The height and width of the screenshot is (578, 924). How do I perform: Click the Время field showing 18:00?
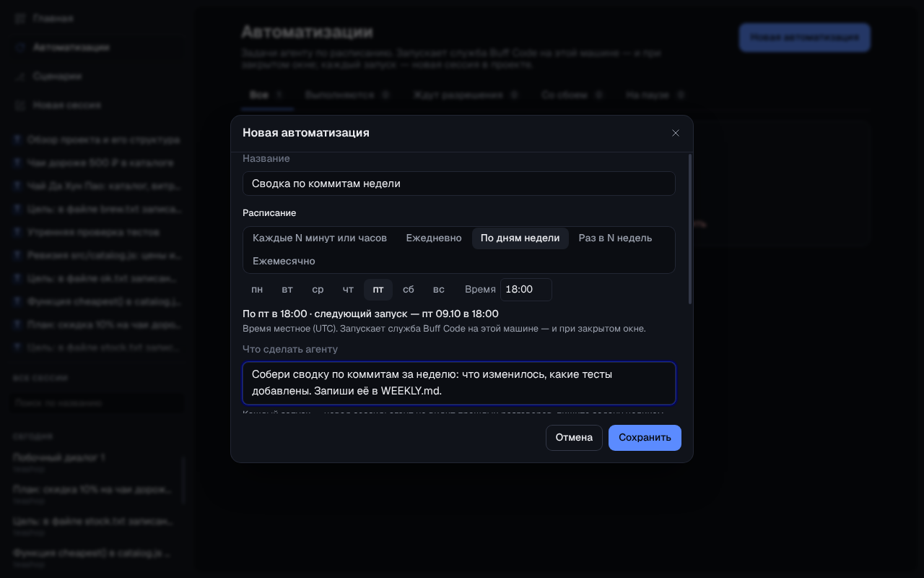pos(526,290)
